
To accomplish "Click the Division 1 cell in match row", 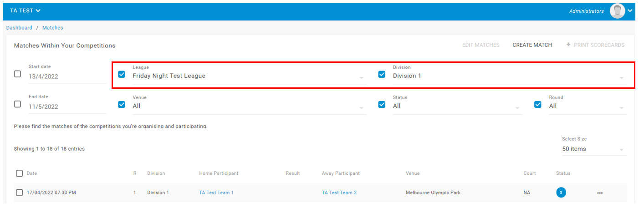I will pos(158,193).
